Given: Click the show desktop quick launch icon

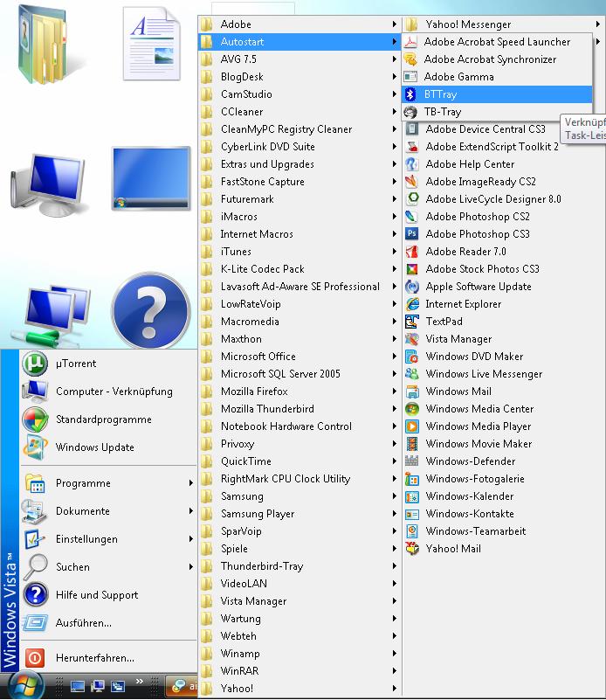Looking at the screenshot, I should [78, 686].
